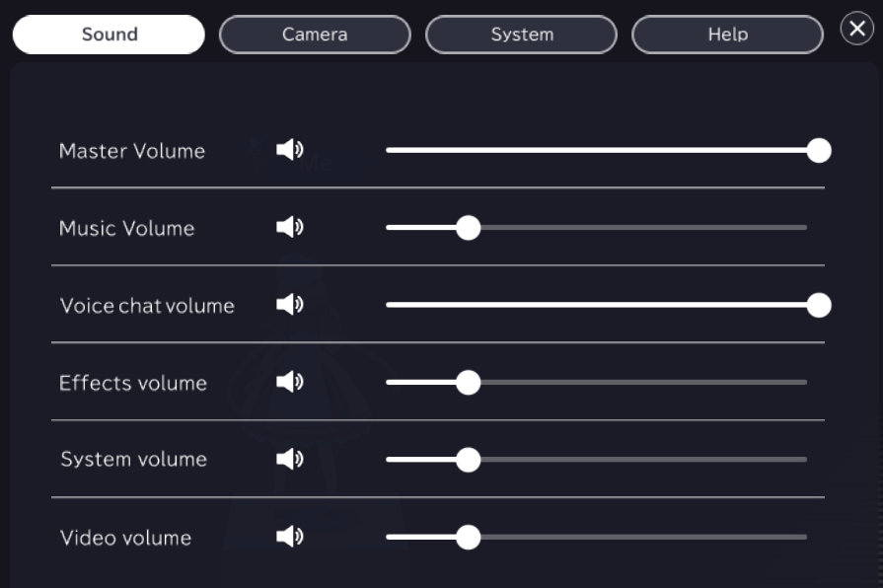Click middle of the Video volume track
Screen dimensions: 883x588
pyautogui.click(x=597, y=538)
